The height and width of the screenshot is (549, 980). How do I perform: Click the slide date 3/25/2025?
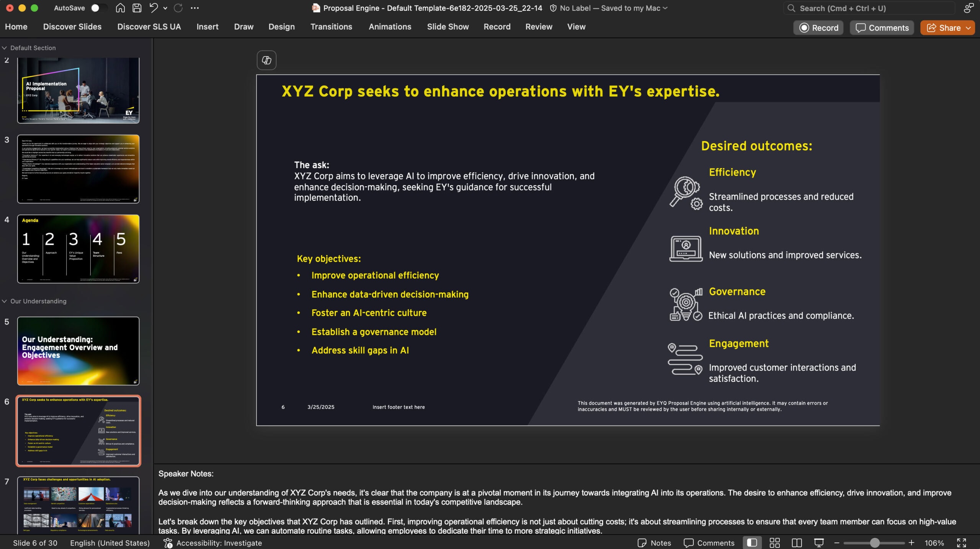[321, 407]
